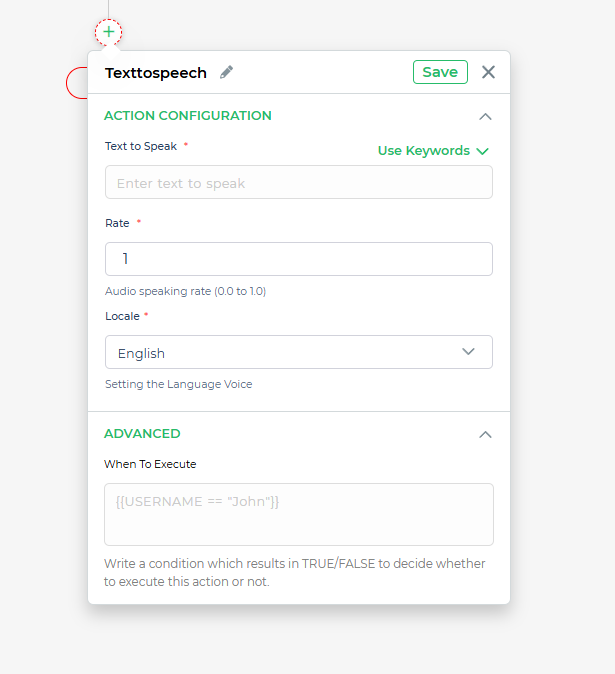
Task: Click the Text to Speak label
Action: 141,146
